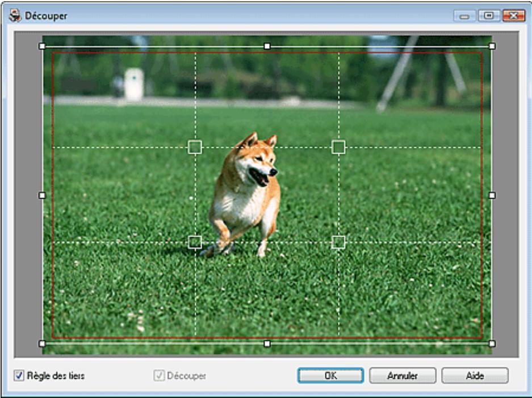Close the Découper dialog window
The width and height of the screenshot is (532, 398).
[x=513, y=16]
